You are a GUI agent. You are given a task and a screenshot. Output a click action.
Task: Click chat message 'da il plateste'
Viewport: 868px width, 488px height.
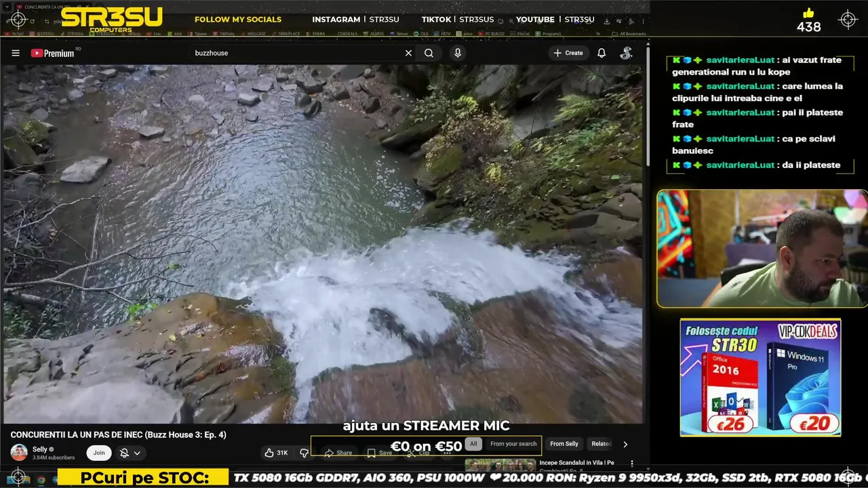pos(756,165)
